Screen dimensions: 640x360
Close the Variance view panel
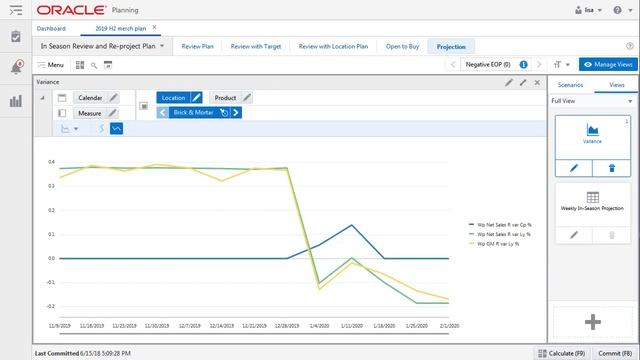click(x=537, y=82)
